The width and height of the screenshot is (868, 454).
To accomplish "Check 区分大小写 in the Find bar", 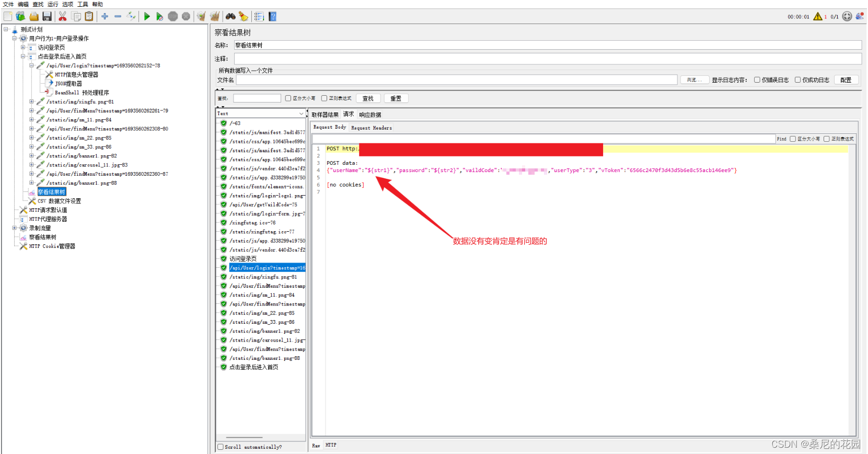I will click(793, 139).
